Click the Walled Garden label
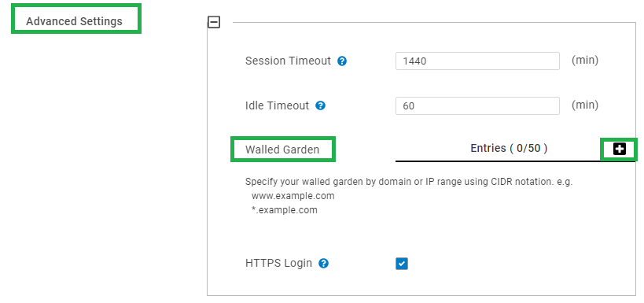644x303 pixels. [x=282, y=150]
